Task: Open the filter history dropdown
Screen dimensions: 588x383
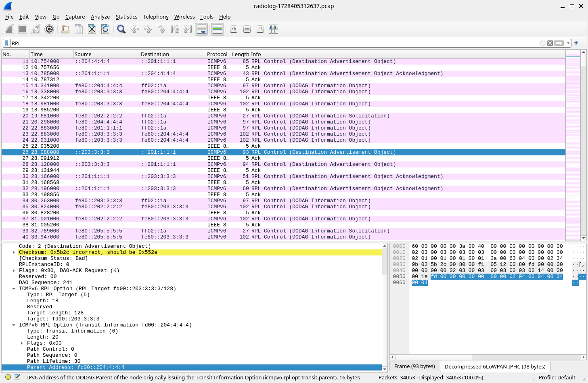Action: [x=568, y=43]
